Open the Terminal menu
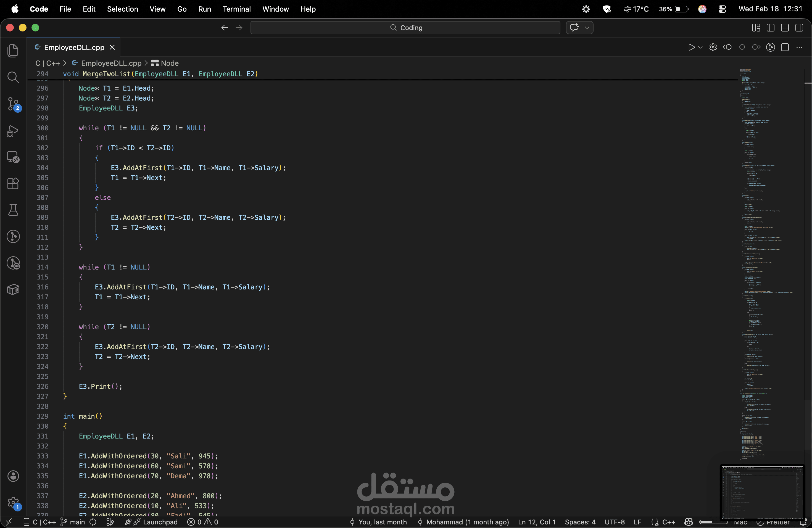 [236, 9]
